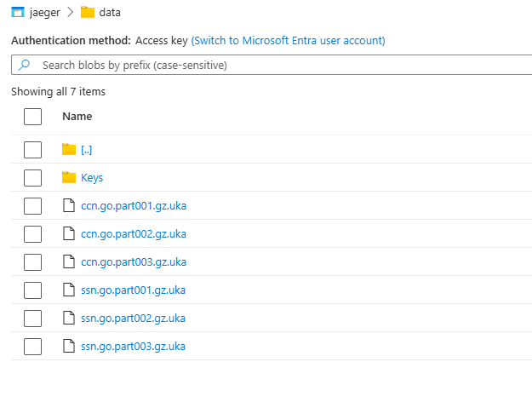Open ccn.go.part003.gz.uka blob link
The image size is (532, 402).
coord(134,262)
